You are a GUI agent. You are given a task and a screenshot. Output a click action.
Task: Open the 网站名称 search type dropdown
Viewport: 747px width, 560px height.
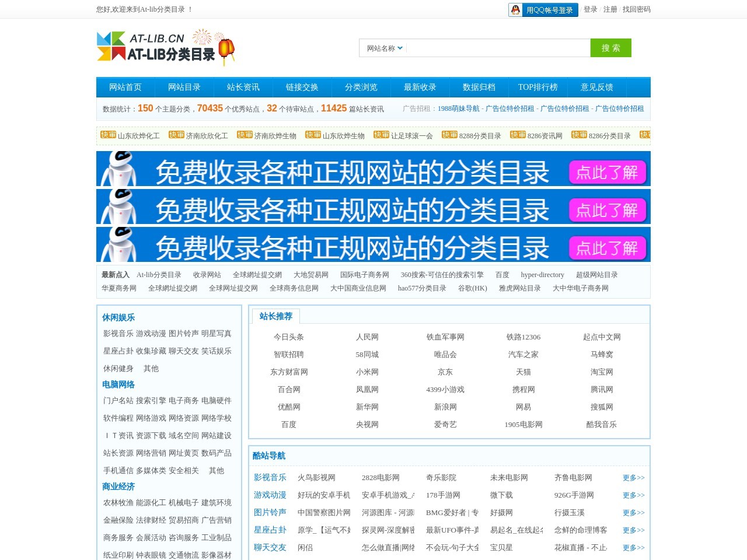[385, 48]
